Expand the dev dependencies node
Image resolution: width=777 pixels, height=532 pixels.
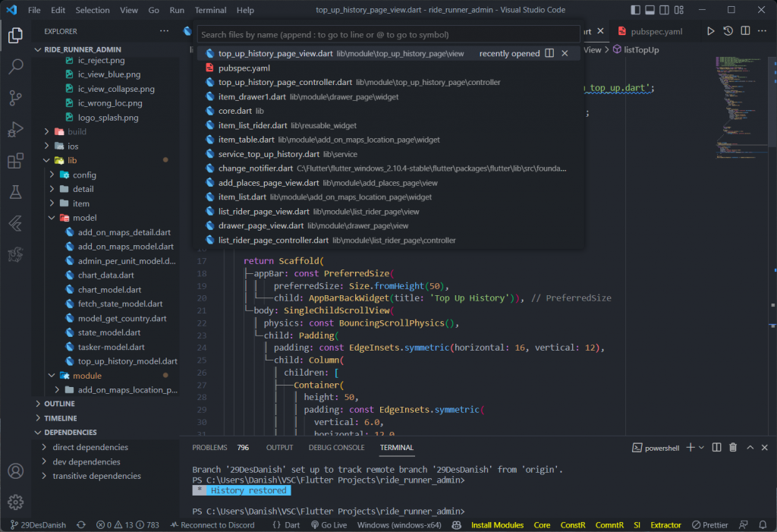pyautogui.click(x=86, y=461)
